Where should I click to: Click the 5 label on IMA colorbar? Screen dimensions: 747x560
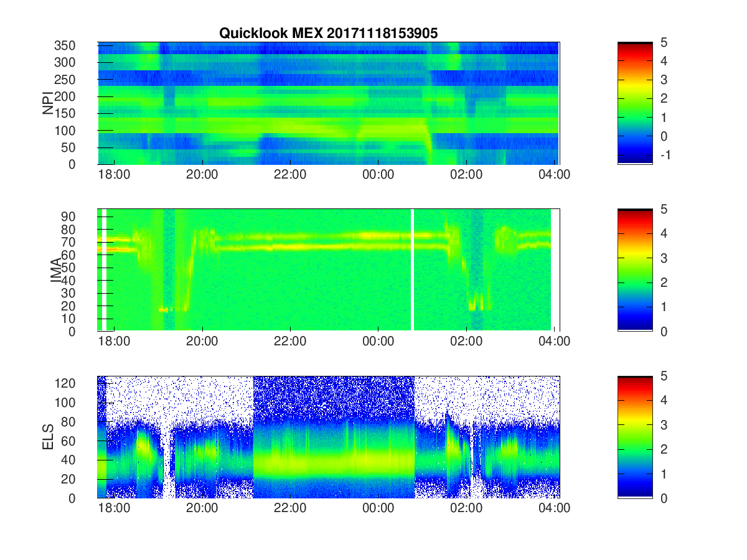click(664, 209)
